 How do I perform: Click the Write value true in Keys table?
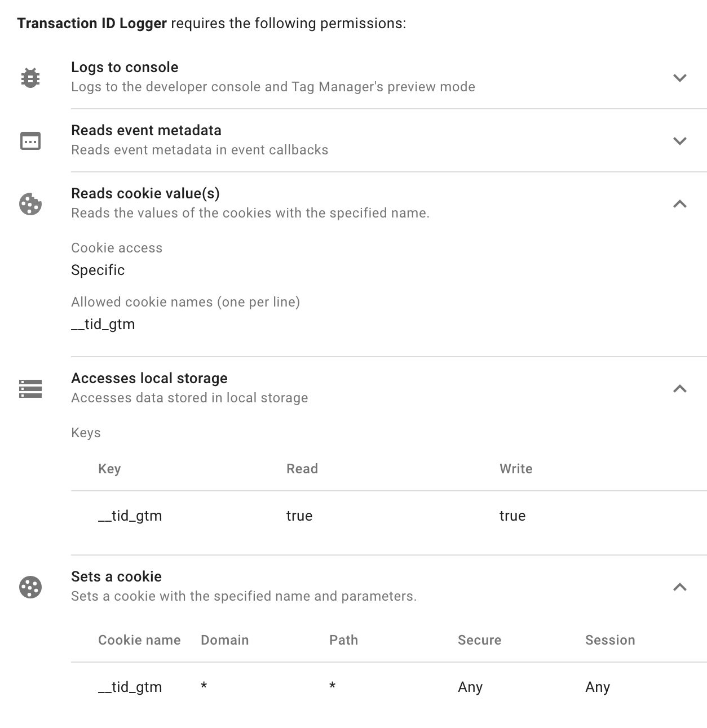pyautogui.click(x=512, y=516)
